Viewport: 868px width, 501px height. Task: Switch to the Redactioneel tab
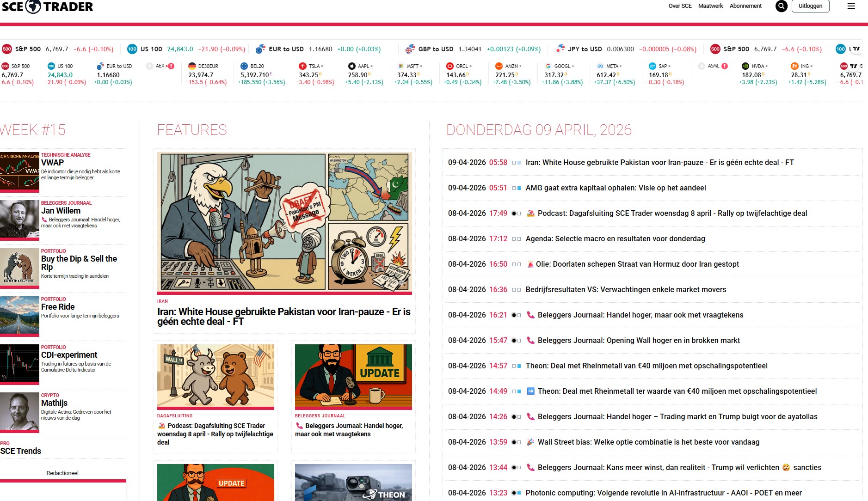62,473
